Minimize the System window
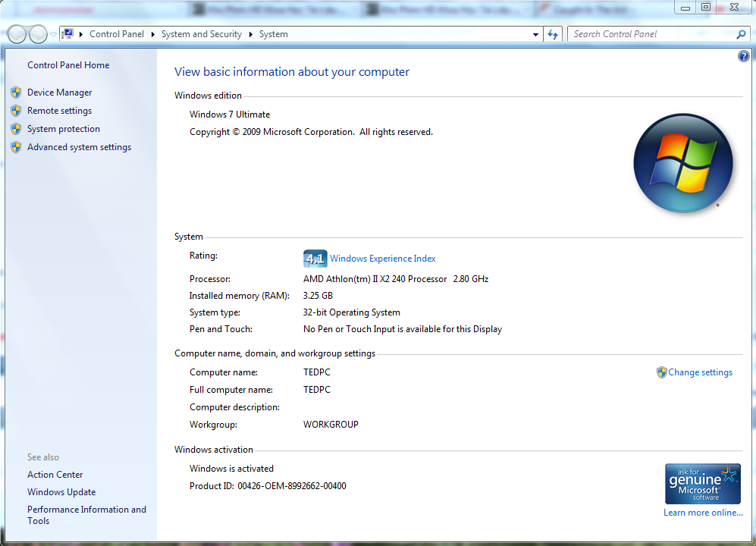The width and height of the screenshot is (756, 546). [x=685, y=7]
